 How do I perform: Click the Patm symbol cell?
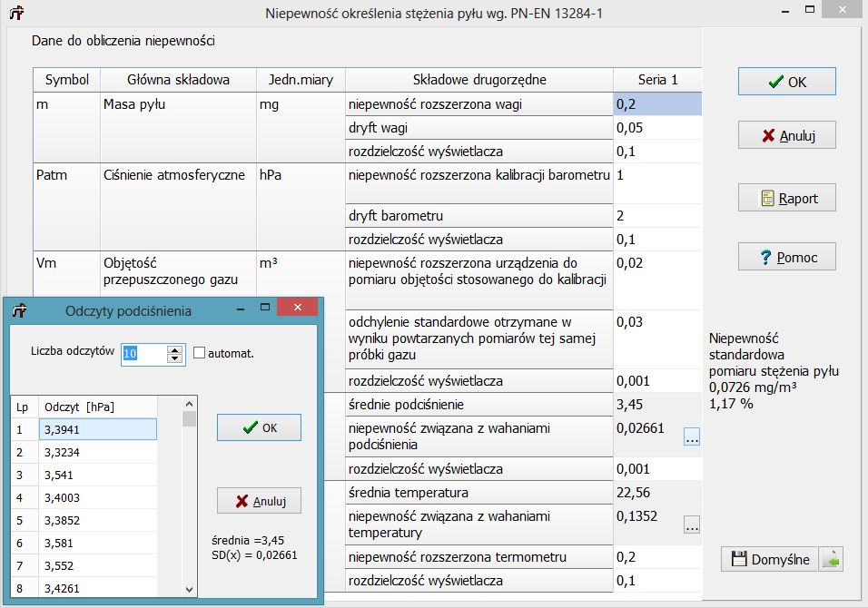pos(67,207)
